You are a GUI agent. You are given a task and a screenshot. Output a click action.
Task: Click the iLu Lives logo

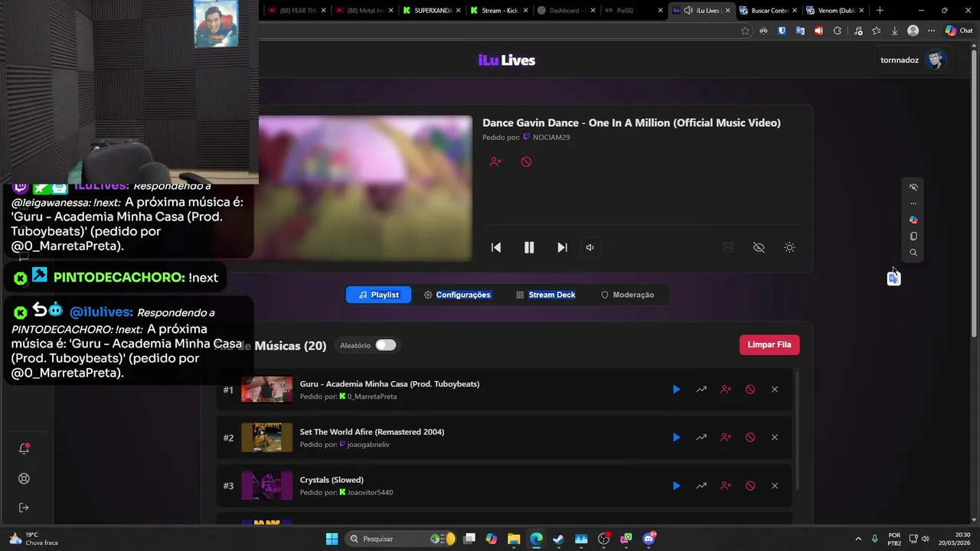click(507, 60)
